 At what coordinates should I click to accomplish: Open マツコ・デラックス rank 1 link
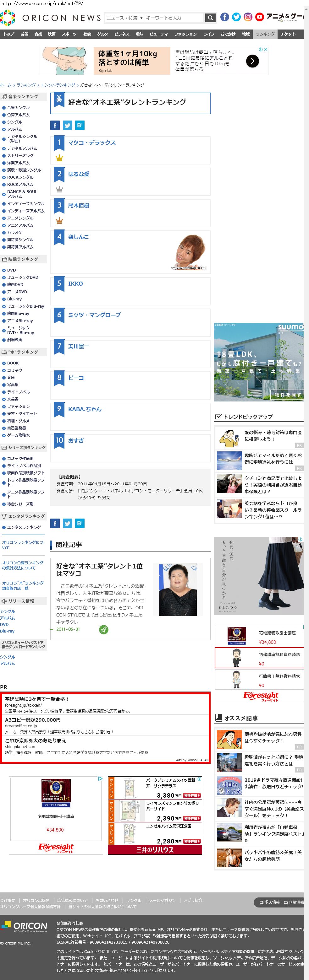click(x=91, y=143)
